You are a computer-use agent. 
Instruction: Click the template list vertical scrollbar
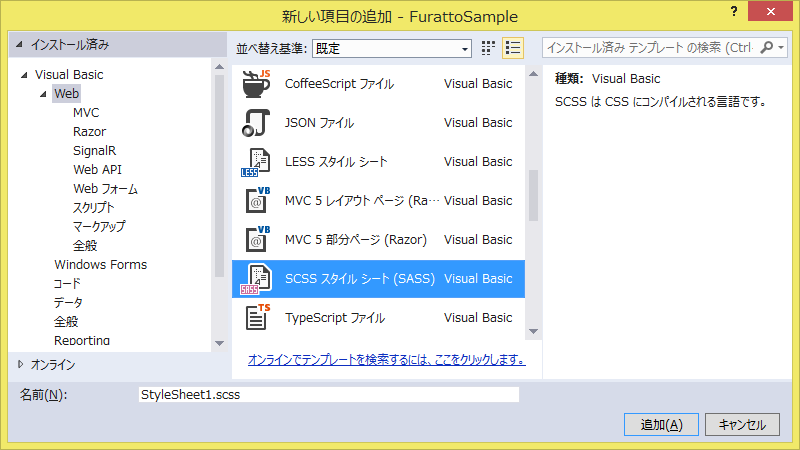click(x=533, y=200)
